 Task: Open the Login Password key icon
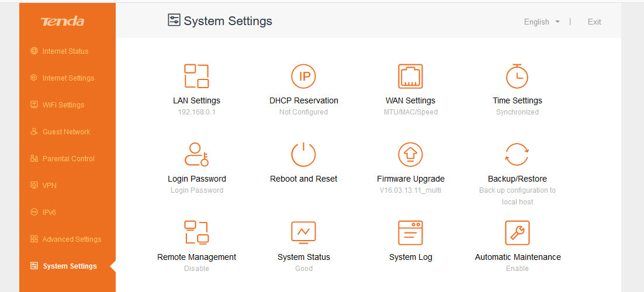196,155
